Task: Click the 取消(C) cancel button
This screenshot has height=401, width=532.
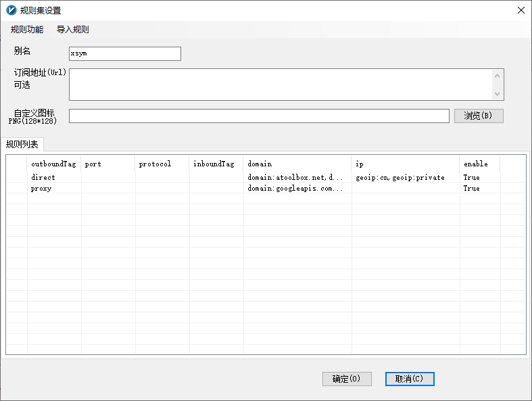Action: (x=410, y=379)
